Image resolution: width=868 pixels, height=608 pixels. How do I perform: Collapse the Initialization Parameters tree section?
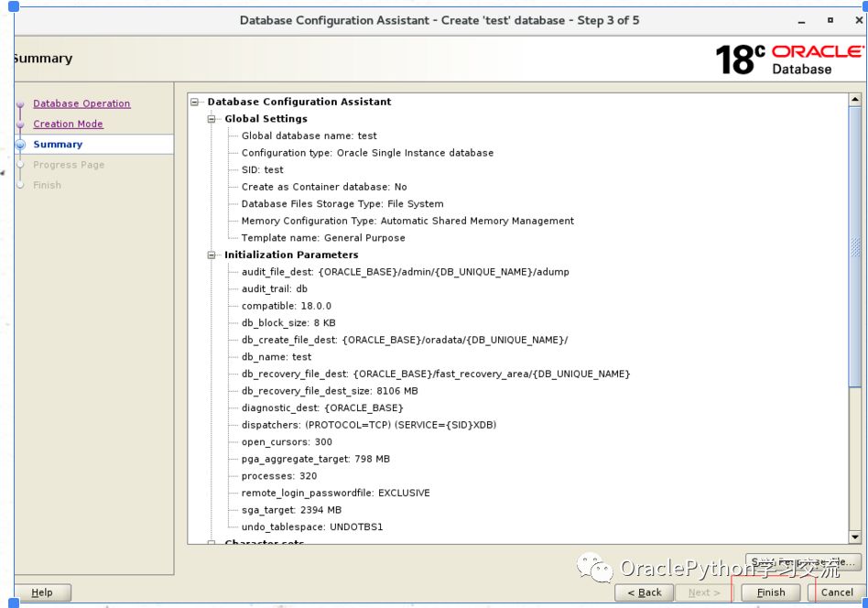212,255
